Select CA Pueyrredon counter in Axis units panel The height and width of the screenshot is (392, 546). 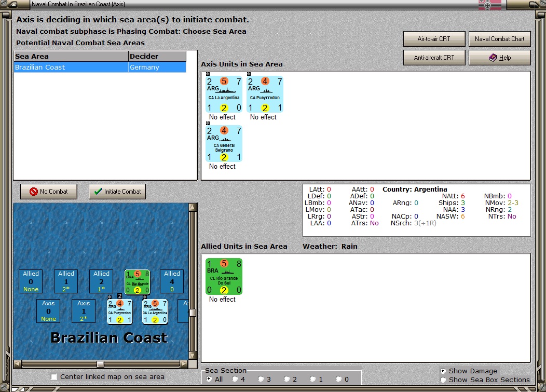(265, 94)
